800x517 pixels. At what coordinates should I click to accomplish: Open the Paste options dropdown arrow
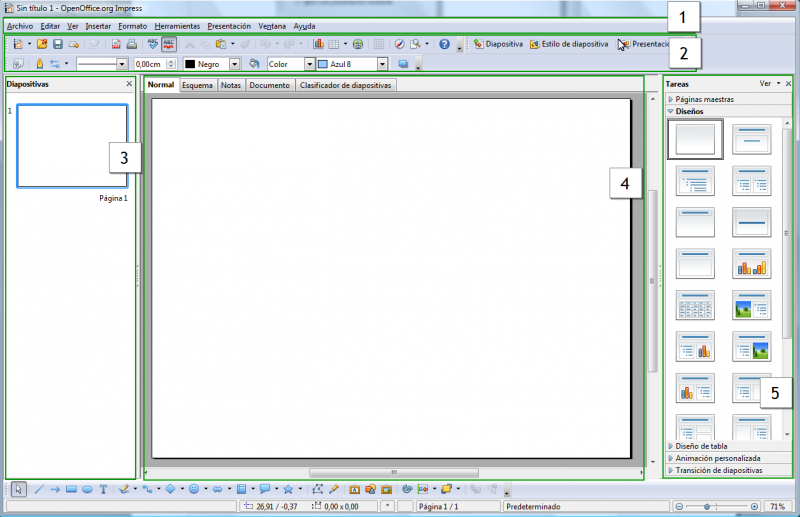pos(233,44)
